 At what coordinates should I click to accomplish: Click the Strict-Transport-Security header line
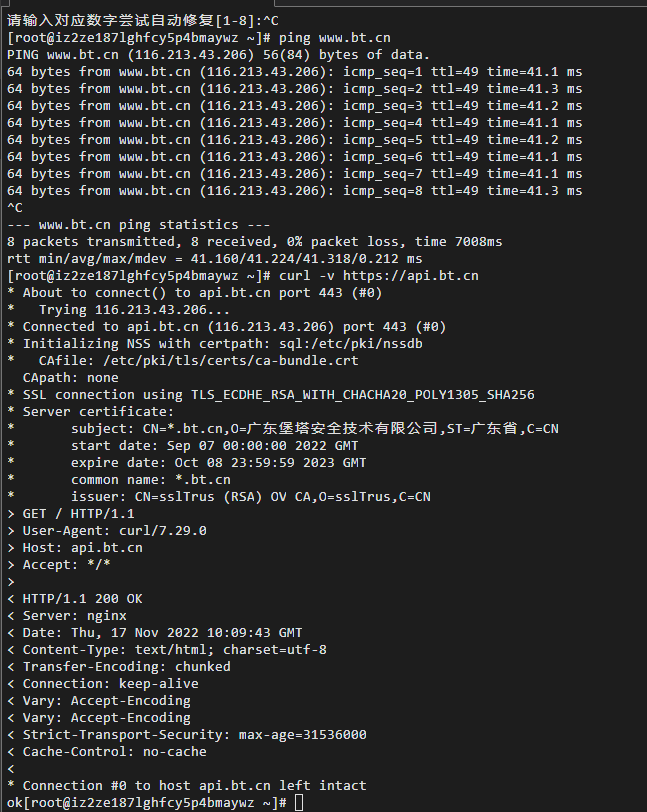pyautogui.click(x=187, y=735)
